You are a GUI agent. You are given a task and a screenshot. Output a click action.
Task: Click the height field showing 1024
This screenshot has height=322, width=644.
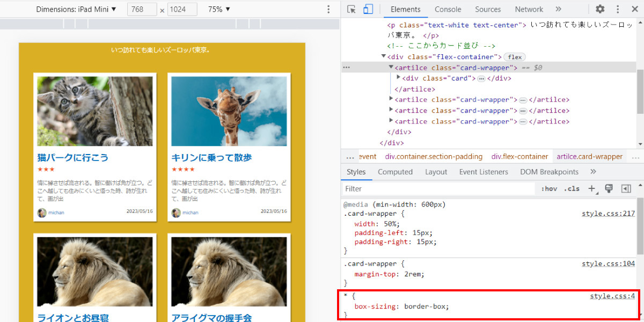coord(182,9)
